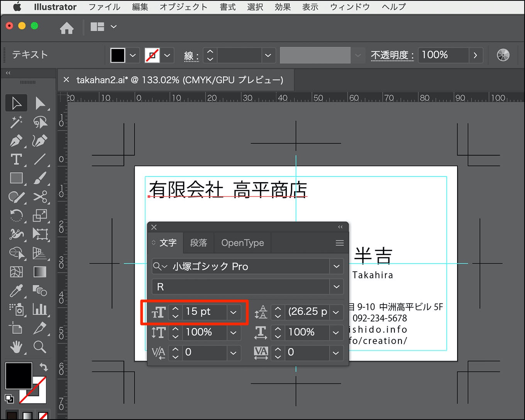Click the font size stepper arrows
The width and height of the screenshot is (525, 420).
pos(175,312)
